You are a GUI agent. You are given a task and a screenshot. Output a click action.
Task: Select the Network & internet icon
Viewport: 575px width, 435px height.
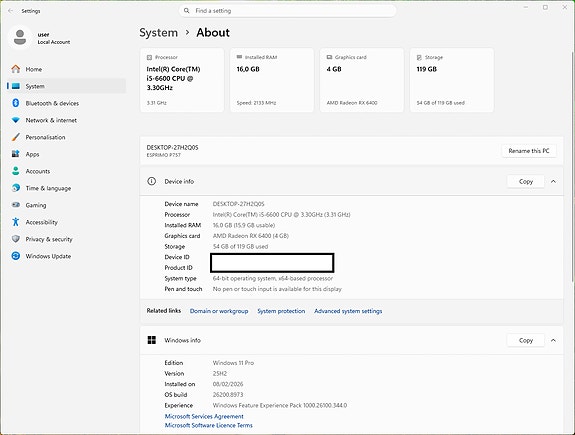pyautogui.click(x=15, y=120)
